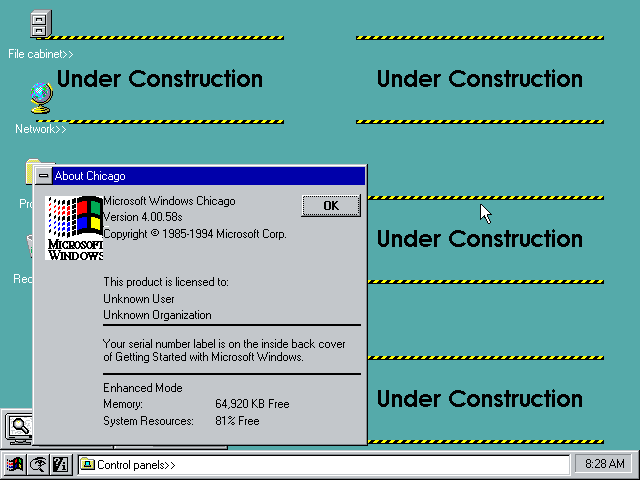This screenshot has width=640, height=480.
Task: Open the File cabinet desktop icon
Action: (x=41, y=24)
